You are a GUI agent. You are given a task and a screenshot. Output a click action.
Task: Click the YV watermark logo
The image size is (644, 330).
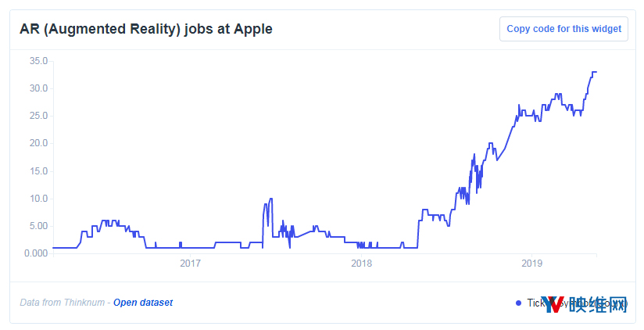coord(553,304)
